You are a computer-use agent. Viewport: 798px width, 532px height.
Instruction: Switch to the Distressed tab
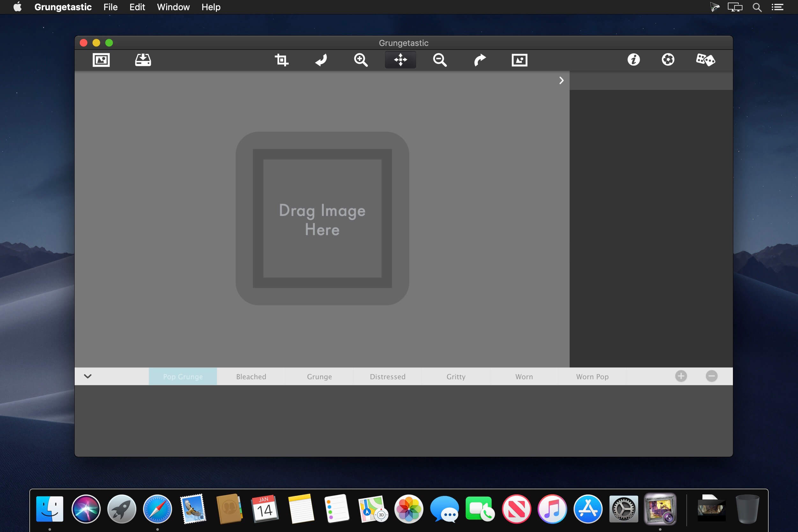click(388, 377)
